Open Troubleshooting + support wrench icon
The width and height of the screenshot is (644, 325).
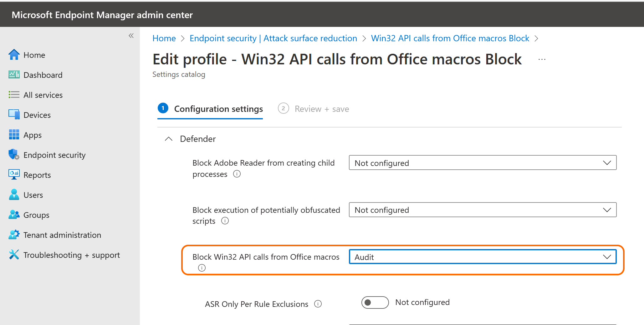[14, 255]
